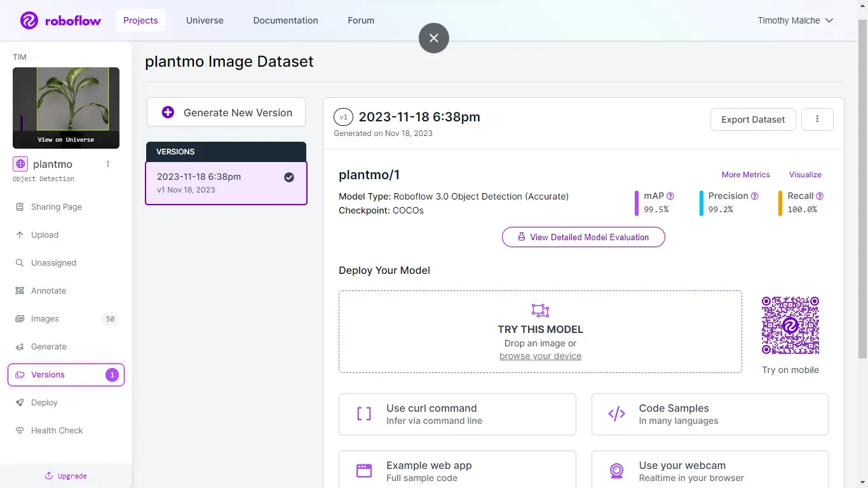Open the three-dot menu beside Export Dataset
The width and height of the screenshot is (868, 488).
click(x=817, y=119)
